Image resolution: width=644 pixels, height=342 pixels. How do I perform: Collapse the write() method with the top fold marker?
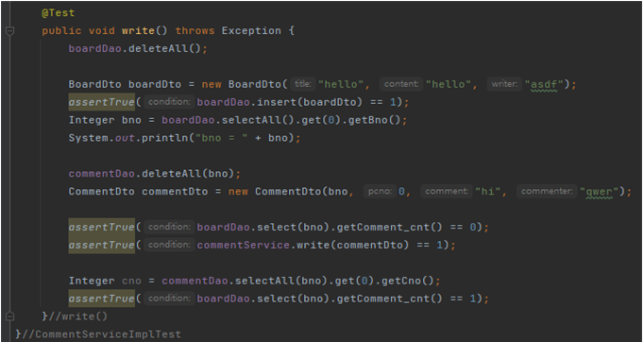pyautogui.click(x=9, y=31)
